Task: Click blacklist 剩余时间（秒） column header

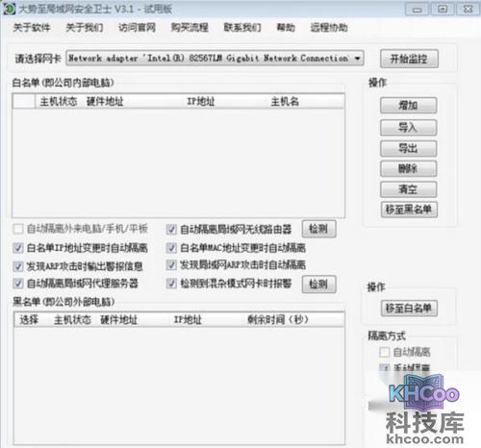Action: click(278, 319)
